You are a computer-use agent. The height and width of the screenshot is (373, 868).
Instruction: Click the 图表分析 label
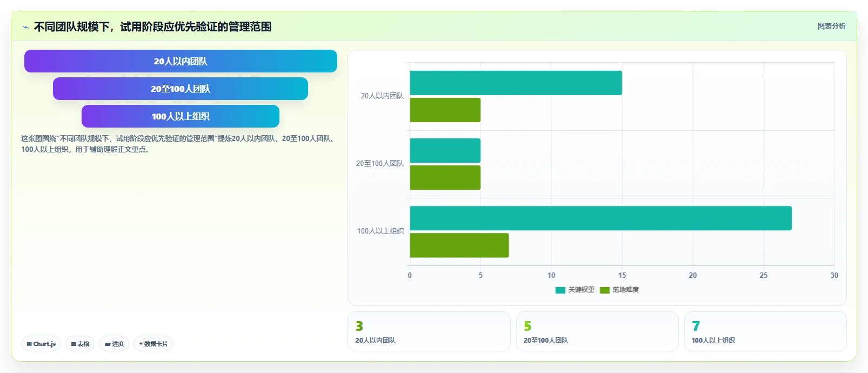[831, 26]
